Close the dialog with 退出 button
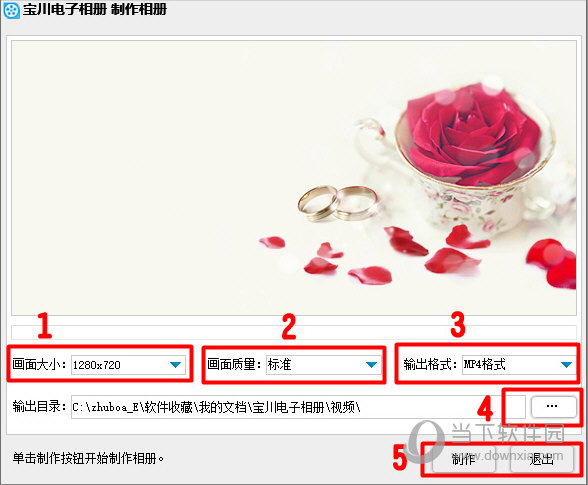The height and width of the screenshot is (485, 588). pos(542,459)
